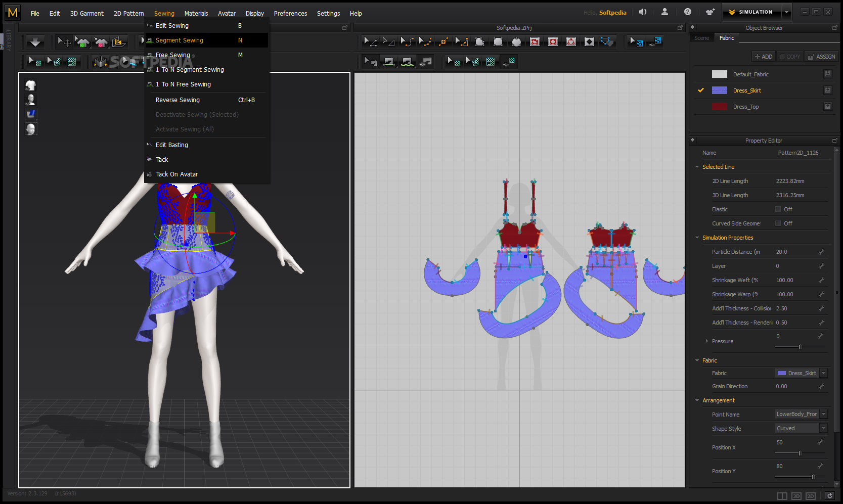Toggle the blue mesh visibility eye icon
The height and width of the screenshot is (504, 843).
point(655,42)
